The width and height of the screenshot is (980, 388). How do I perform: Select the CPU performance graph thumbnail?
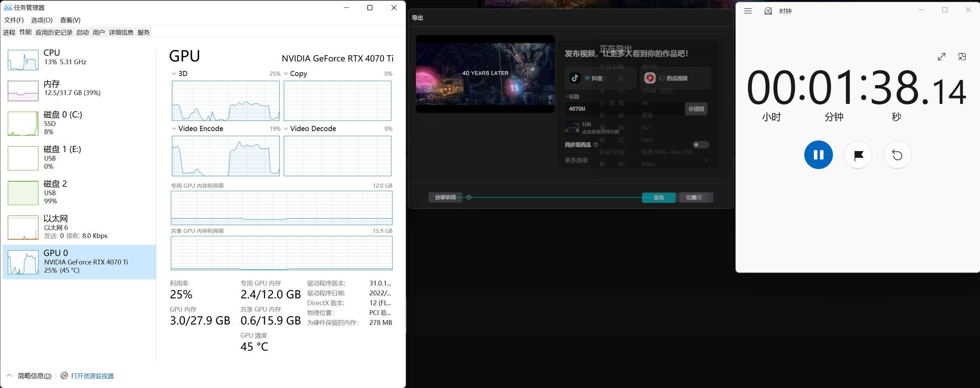[23, 60]
